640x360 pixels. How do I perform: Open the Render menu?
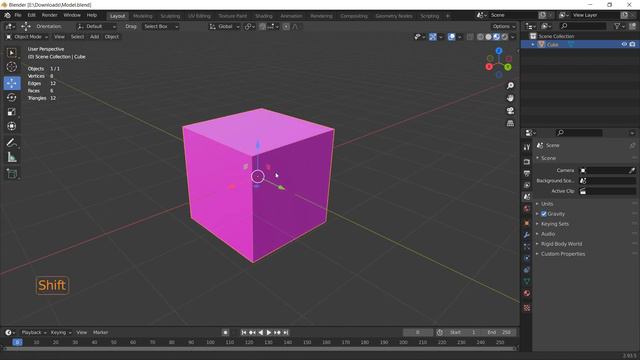[x=49, y=15]
